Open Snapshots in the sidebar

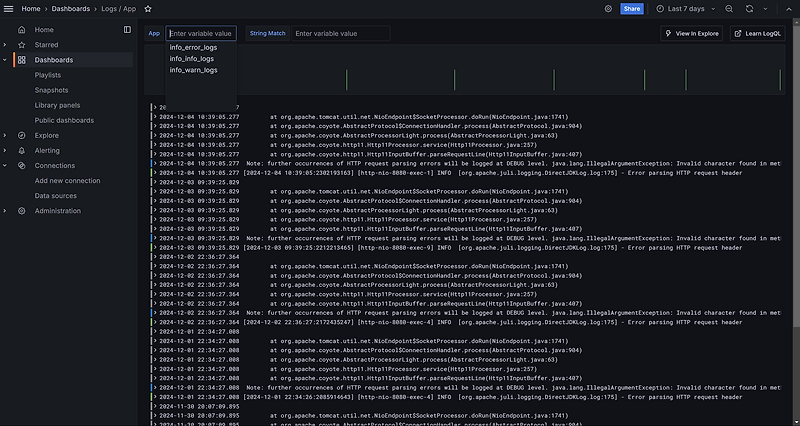pos(51,90)
